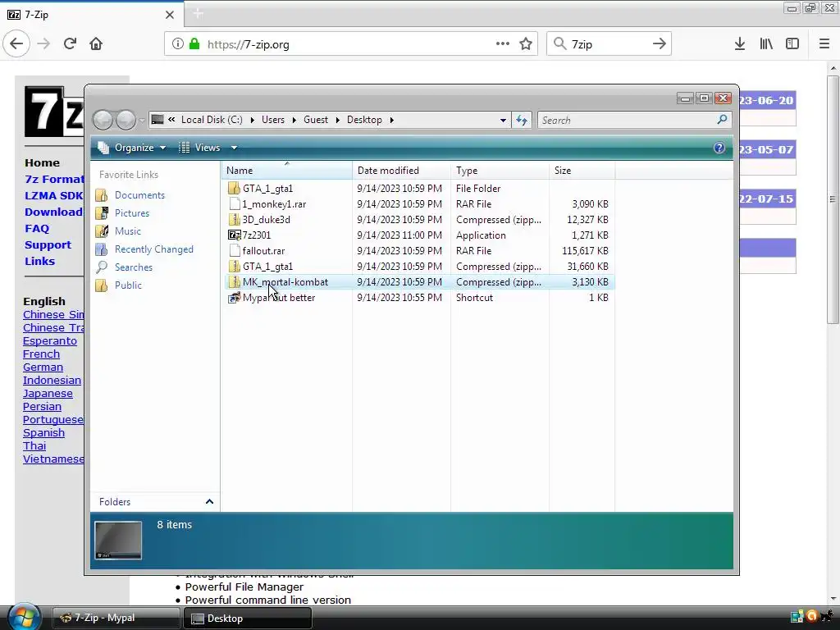This screenshot has width=840, height=630.
Task: Open Home link on 7-Zip site
Action: 43,163
